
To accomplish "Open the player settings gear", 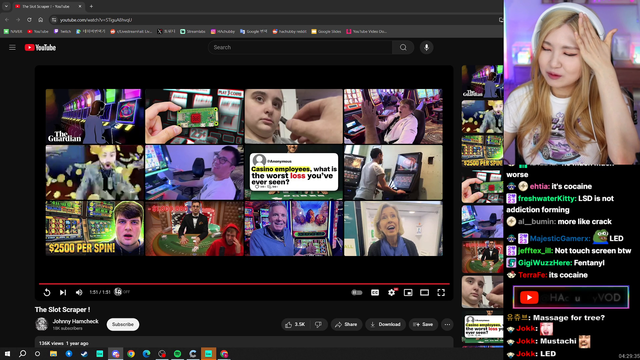I will click(391, 292).
